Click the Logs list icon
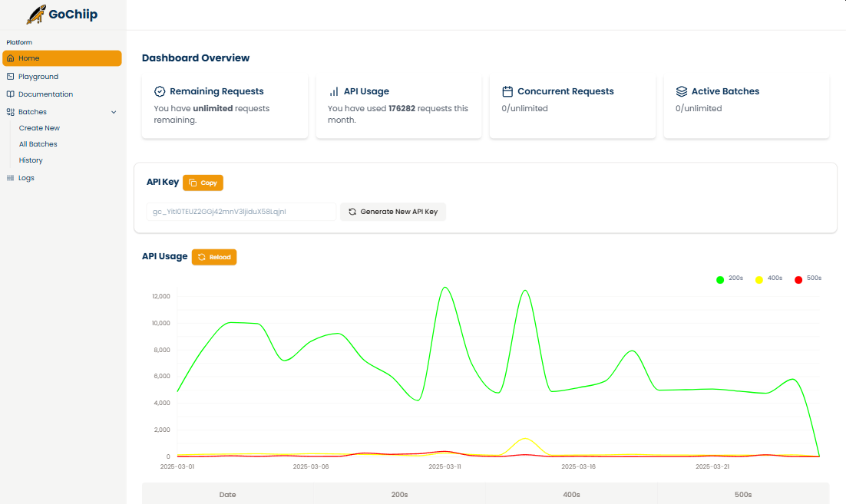The height and width of the screenshot is (504, 846). click(x=10, y=178)
